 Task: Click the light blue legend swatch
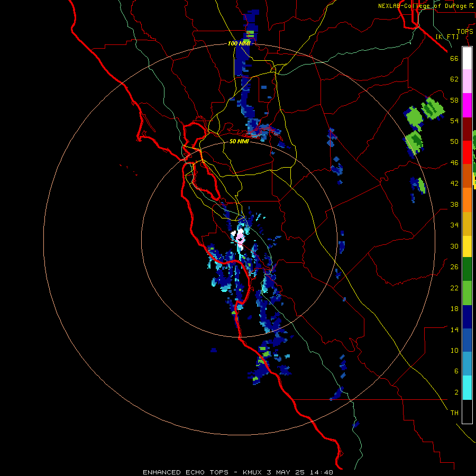click(x=467, y=364)
